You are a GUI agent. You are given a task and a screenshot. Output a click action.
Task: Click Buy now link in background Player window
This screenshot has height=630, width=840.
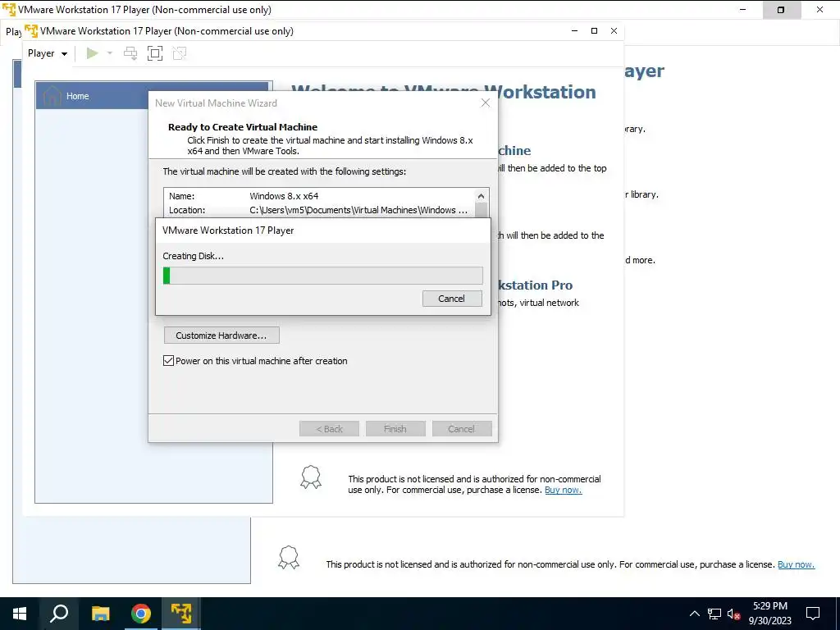tap(796, 564)
